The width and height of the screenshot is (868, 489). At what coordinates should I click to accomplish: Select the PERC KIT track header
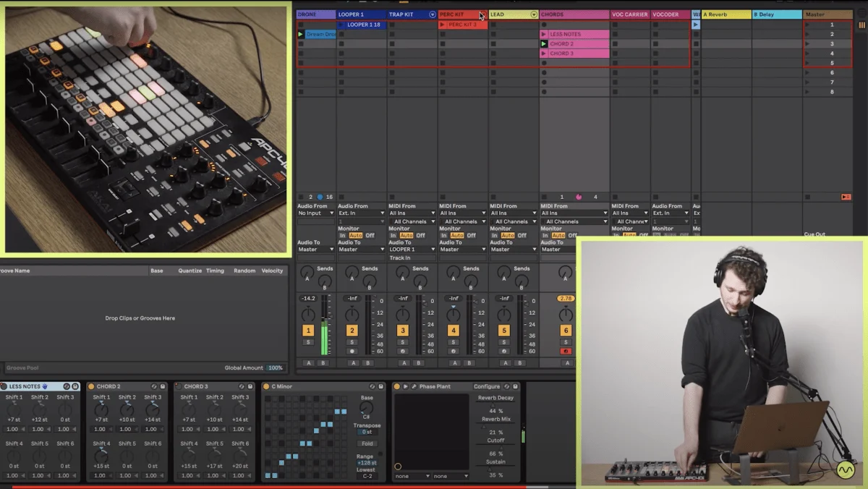463,14
